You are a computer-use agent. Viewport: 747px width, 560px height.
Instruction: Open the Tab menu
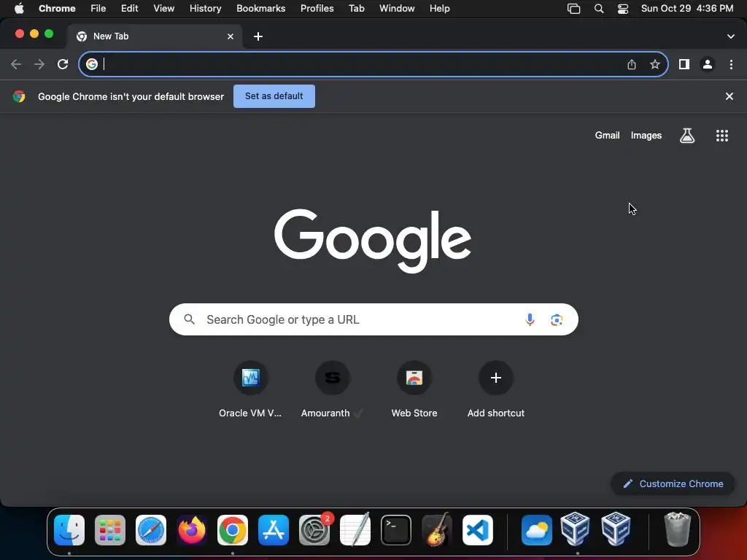[x=356, y=9]
